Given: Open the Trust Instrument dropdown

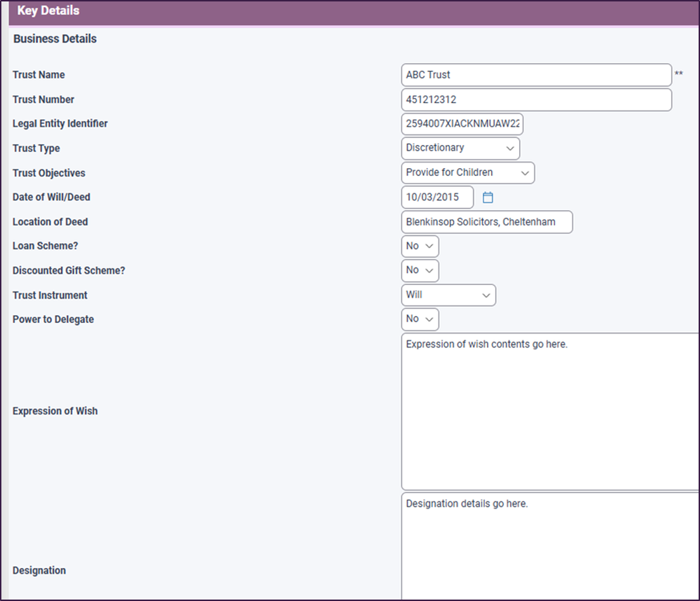Looking at the screenshot, I should (x=448, y=295).
